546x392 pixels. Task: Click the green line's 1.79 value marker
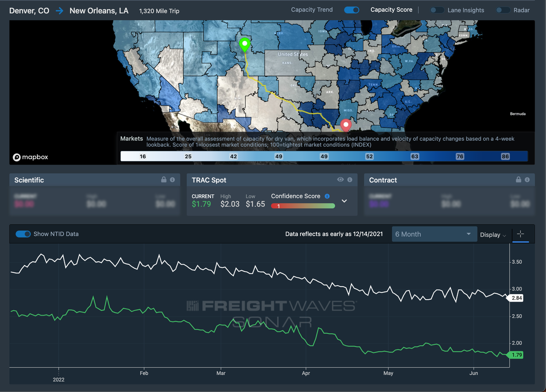[516, 355]
